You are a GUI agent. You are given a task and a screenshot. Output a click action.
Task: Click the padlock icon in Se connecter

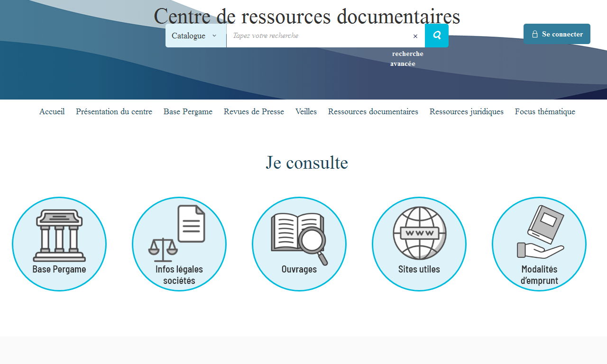(535, 34)
